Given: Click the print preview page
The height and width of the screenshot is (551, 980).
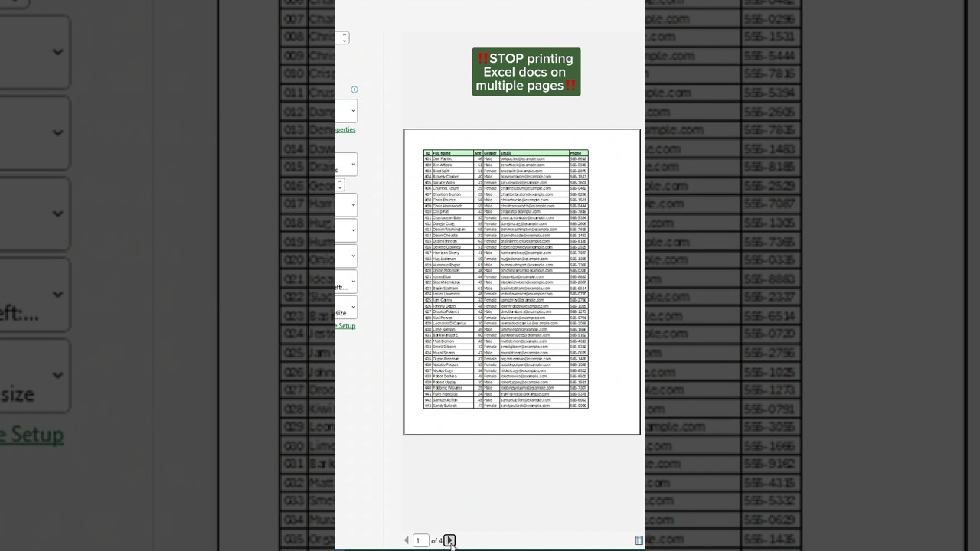Looking at the screenshot, I should (522, 282).
